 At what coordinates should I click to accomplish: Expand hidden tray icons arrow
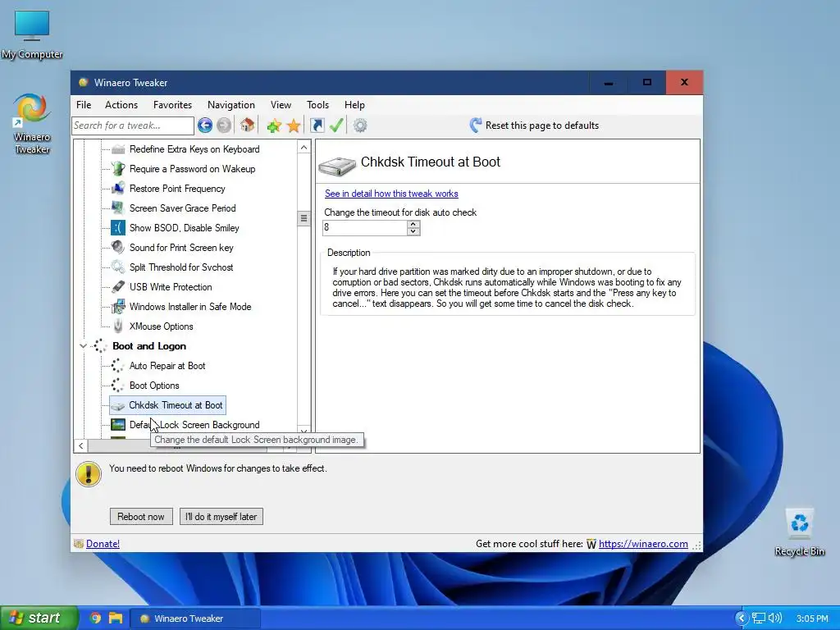[742, 619]
